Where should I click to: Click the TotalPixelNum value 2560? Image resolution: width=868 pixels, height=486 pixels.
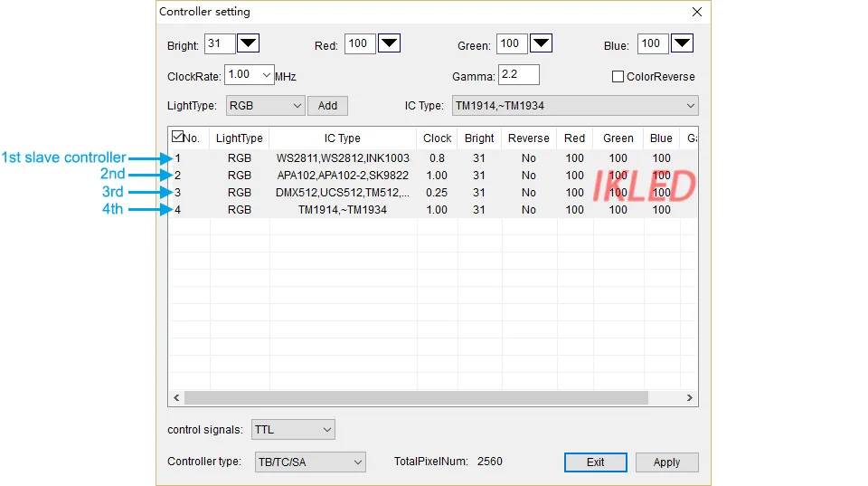490,461
